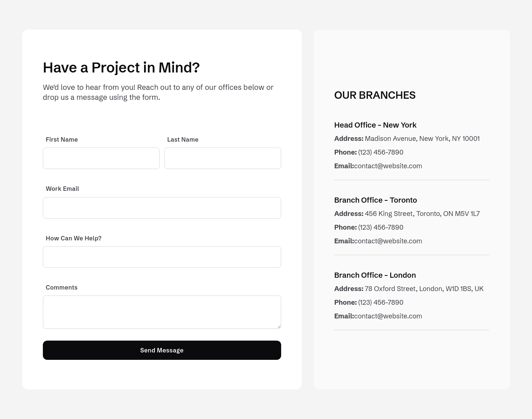Image resolution: width=532 pixels, height=419 pixels.
Task: Click the New York office phone number
Action: coord(381,152)
